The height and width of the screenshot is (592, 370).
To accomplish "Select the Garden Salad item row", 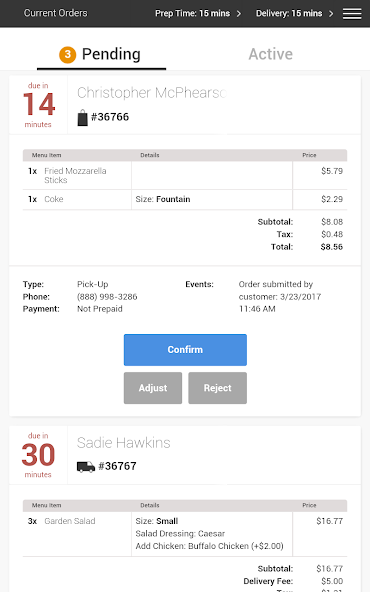I will (x=185, y=534).
